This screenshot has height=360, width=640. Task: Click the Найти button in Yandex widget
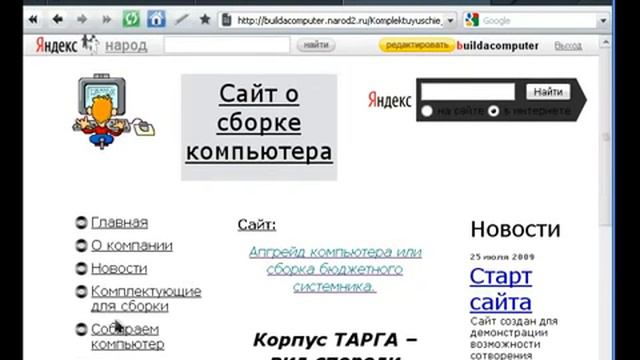click(548, 92)
